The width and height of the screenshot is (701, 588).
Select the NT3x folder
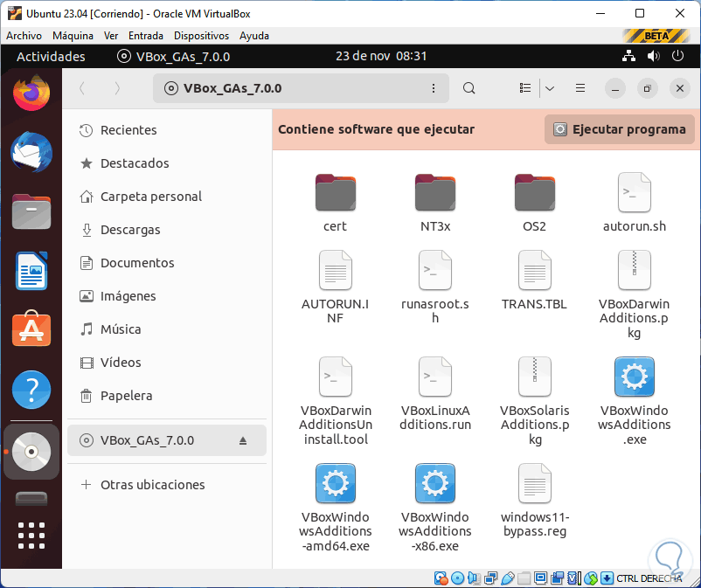435,202
